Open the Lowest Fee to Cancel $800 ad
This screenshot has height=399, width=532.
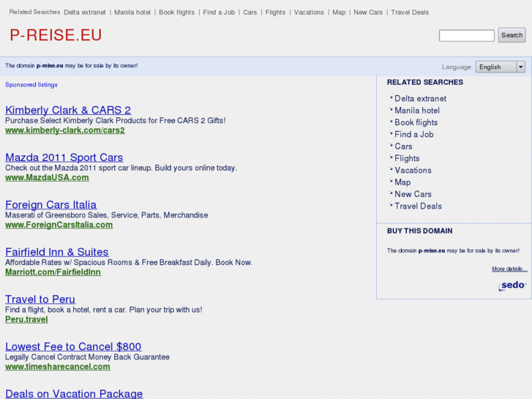click(73, 347)
